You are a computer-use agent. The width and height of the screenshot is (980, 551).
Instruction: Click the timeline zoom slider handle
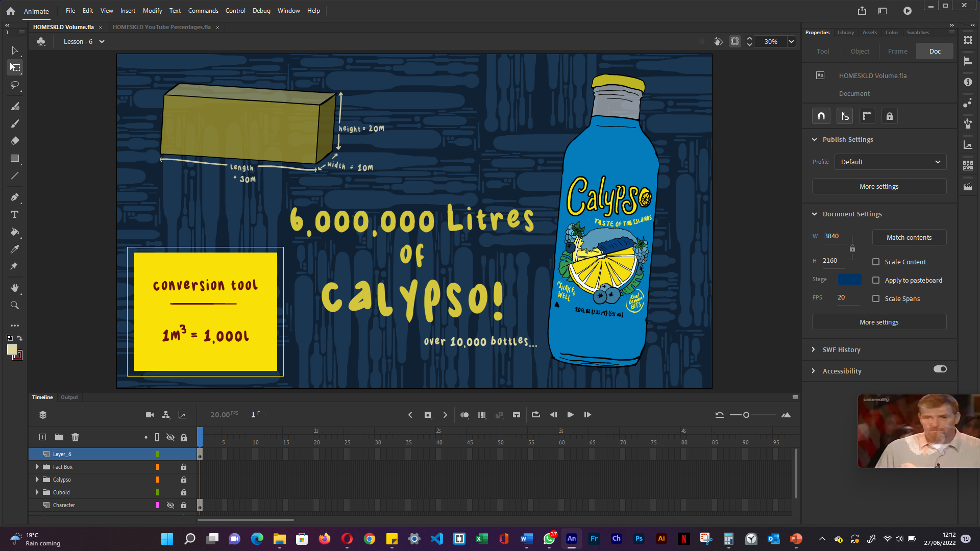[746, 415]
